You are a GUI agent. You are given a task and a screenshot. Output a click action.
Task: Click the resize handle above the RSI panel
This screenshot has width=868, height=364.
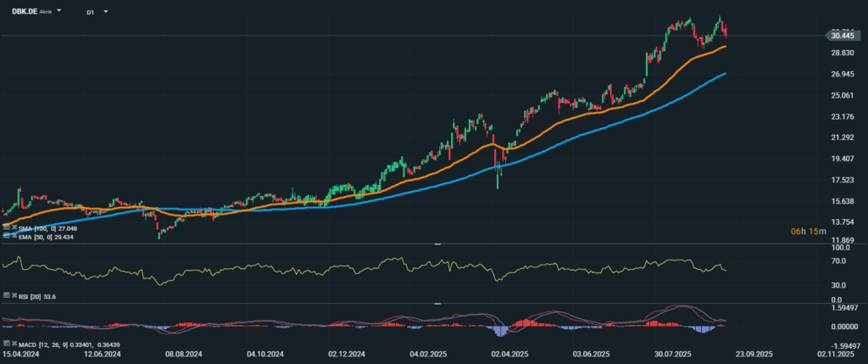point(437,244)
